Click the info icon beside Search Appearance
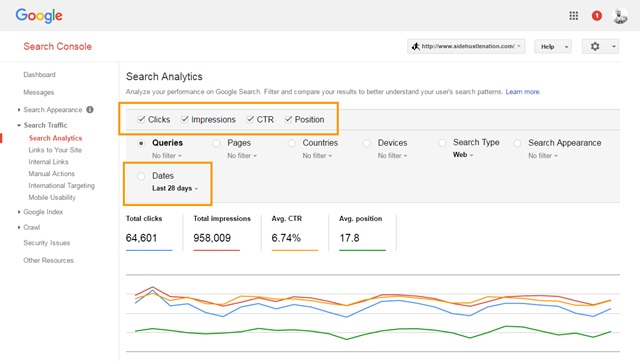This screenshot has width=640, height=361. [90, 109]
